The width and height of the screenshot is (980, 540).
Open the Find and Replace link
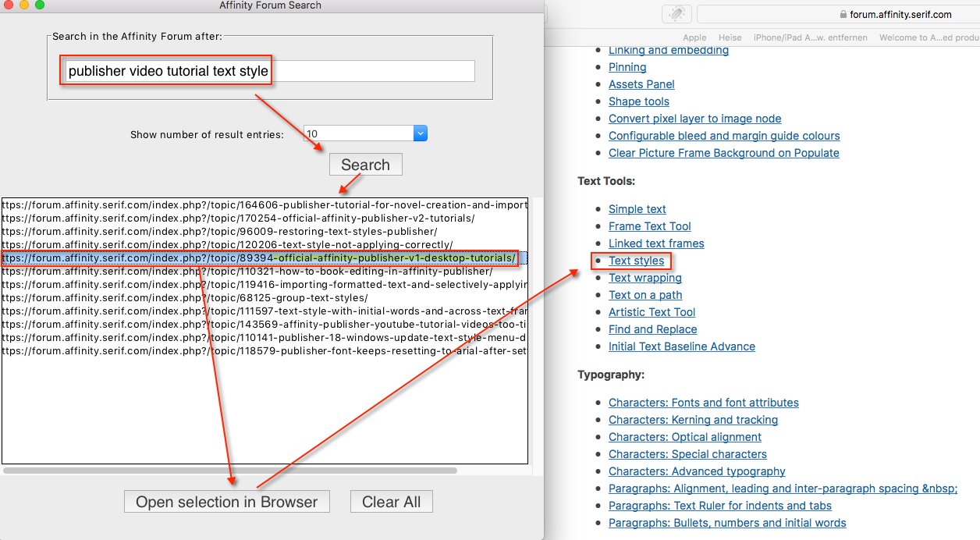652,329
